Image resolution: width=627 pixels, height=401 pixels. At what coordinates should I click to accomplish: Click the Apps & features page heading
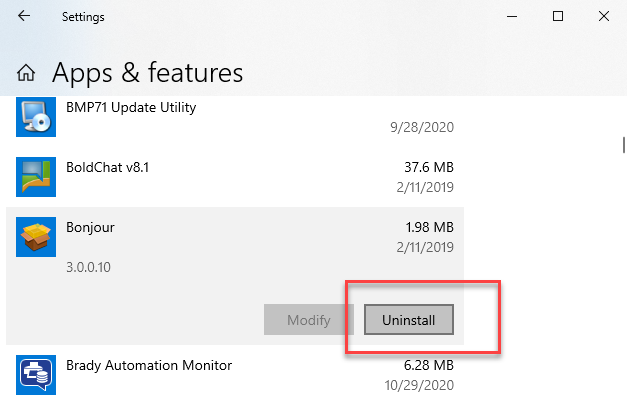click(147, 73)
